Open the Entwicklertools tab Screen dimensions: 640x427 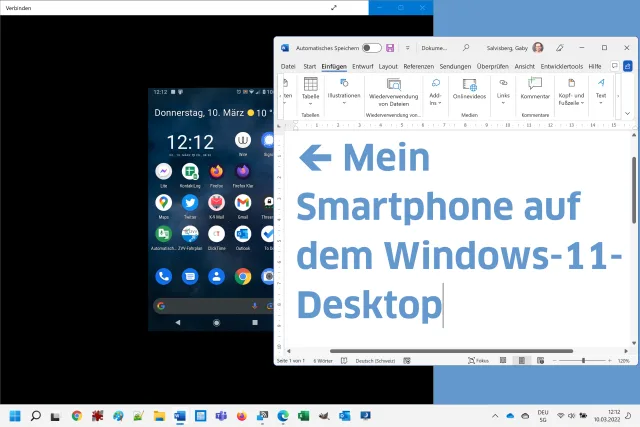562,66
